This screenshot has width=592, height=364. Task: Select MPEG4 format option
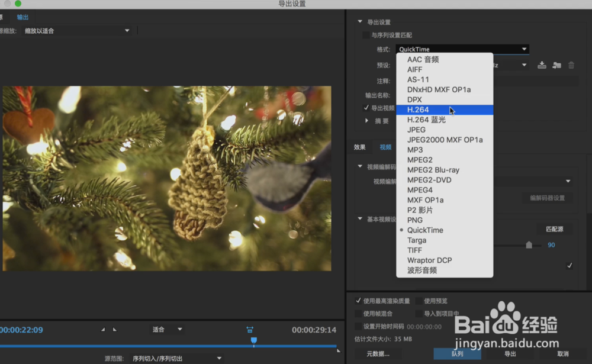445,190
